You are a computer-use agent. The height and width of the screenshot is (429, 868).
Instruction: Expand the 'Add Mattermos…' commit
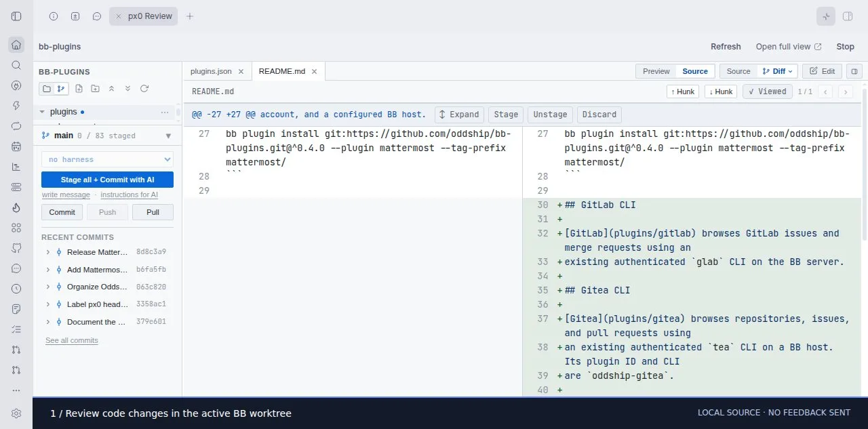pos(47,270)
